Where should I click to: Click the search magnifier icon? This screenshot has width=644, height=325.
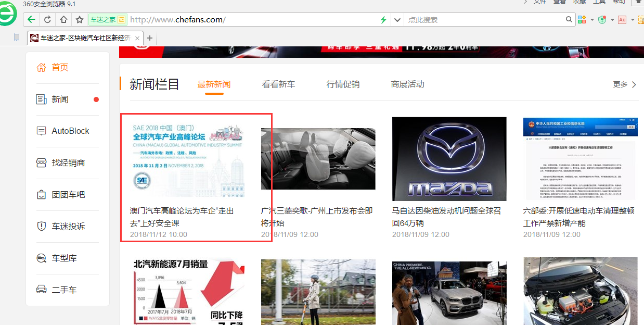tap(569, 20)
